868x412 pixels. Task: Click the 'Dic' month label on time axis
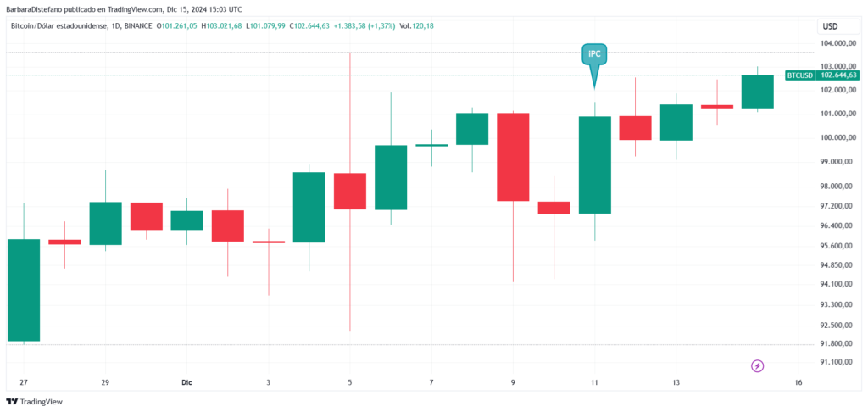point(186,383)
